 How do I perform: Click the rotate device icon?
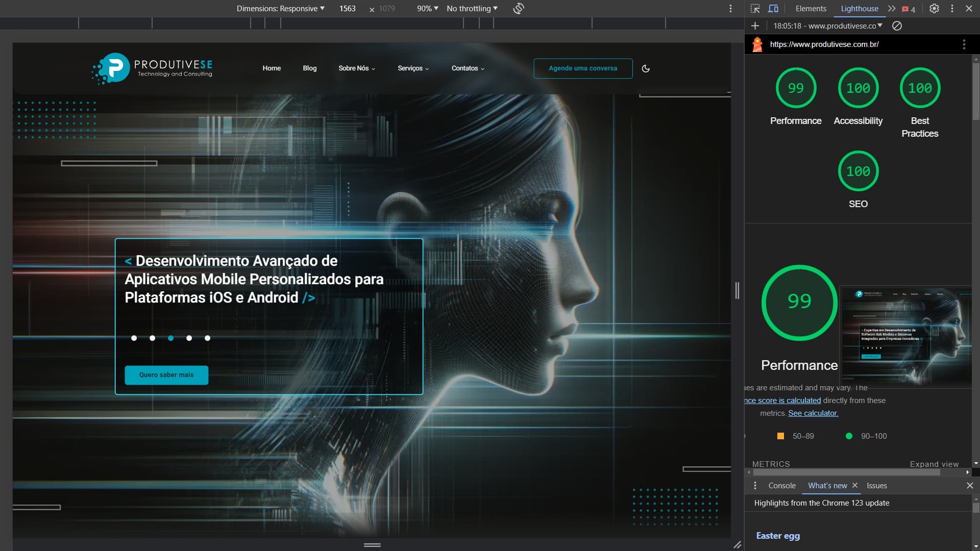tap(519, 9)
